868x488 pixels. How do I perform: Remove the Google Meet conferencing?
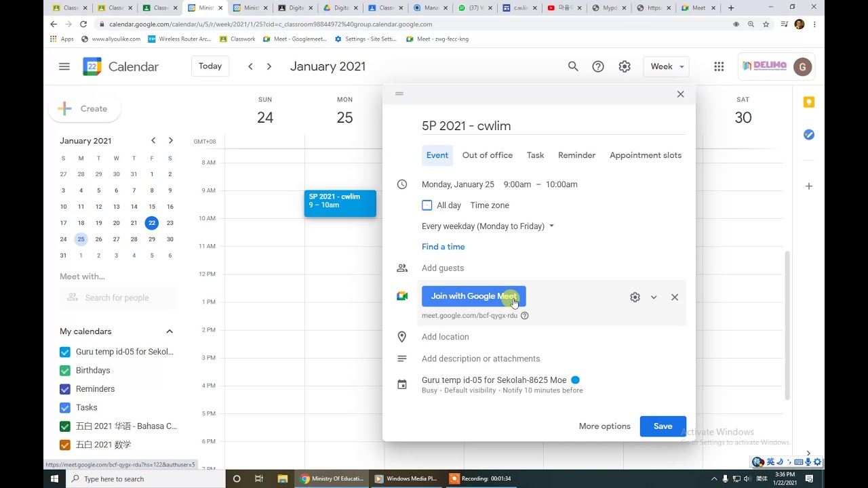[675, 297]
